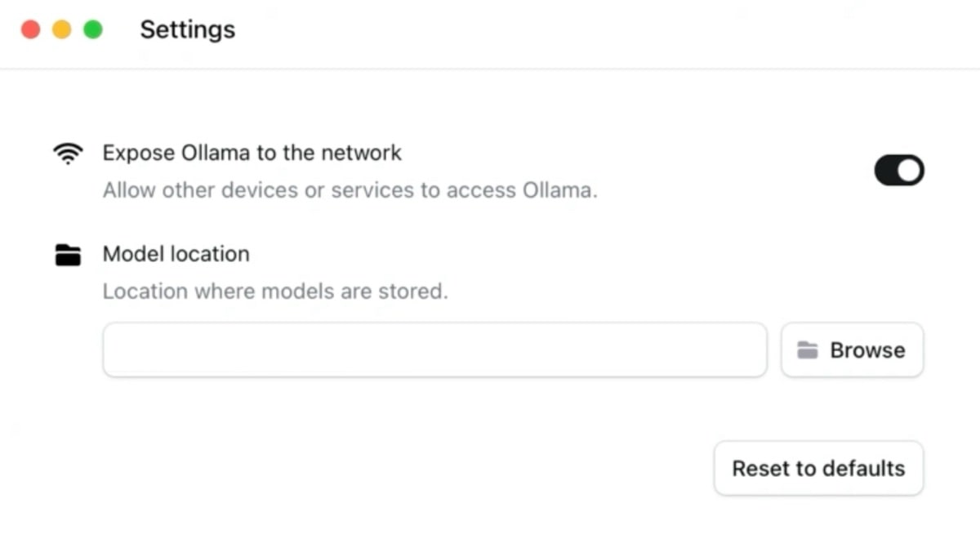Click the gray folder icon inside Browse button
980x539 pixels.
pyautogui.click(x=808, y=350)
